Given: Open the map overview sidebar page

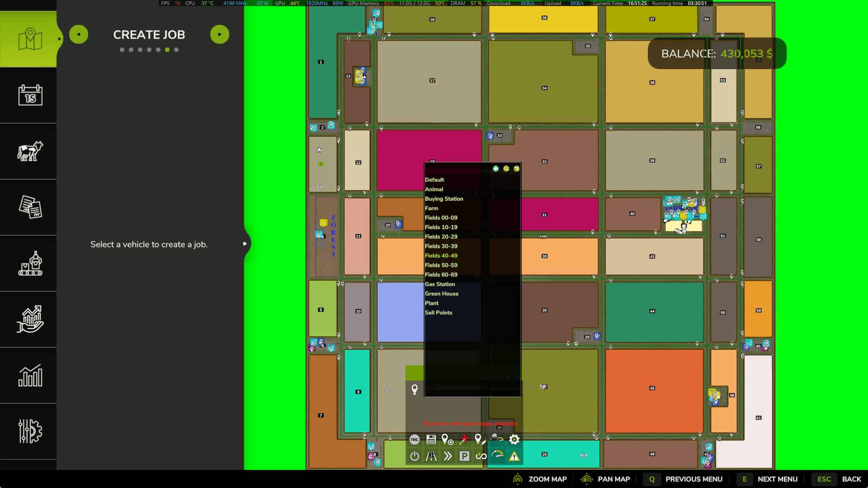Looking at the screenshot, I should click(x=30, y=40).
